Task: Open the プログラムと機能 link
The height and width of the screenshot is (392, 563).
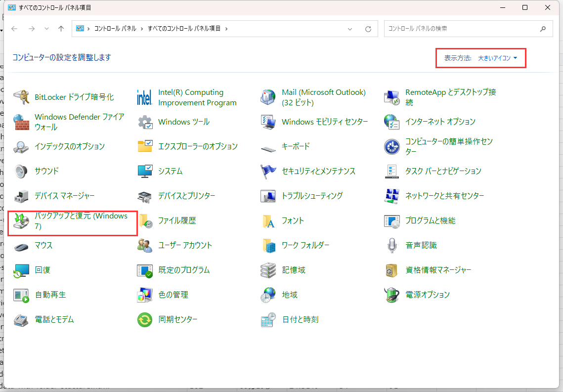Action: pos(430,221)
